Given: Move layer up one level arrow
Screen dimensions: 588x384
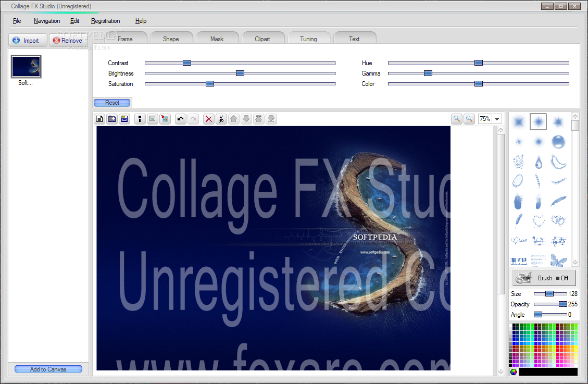Looking at the screenshot, I should [234, 119].
